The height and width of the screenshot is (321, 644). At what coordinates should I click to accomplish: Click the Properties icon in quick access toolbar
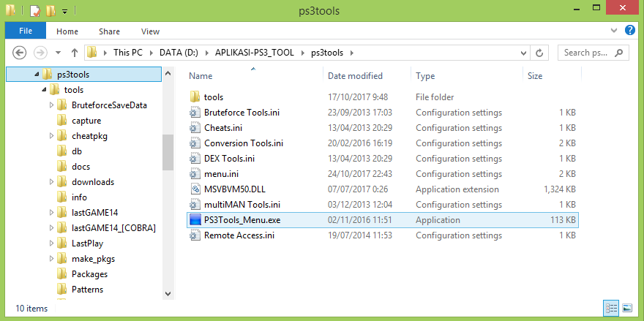click(x=35, y=11)
